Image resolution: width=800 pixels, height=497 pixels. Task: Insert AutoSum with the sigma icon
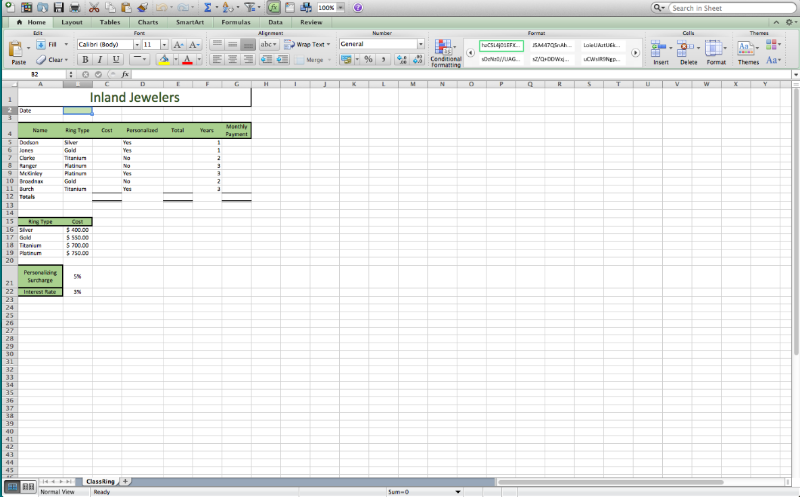pyautogui.click(x=207, y=7)
